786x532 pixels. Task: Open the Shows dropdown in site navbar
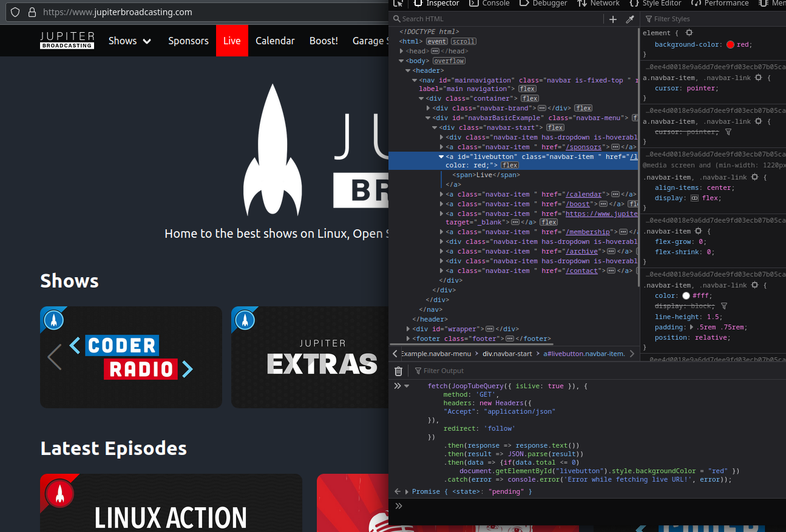tap(130, 41)
